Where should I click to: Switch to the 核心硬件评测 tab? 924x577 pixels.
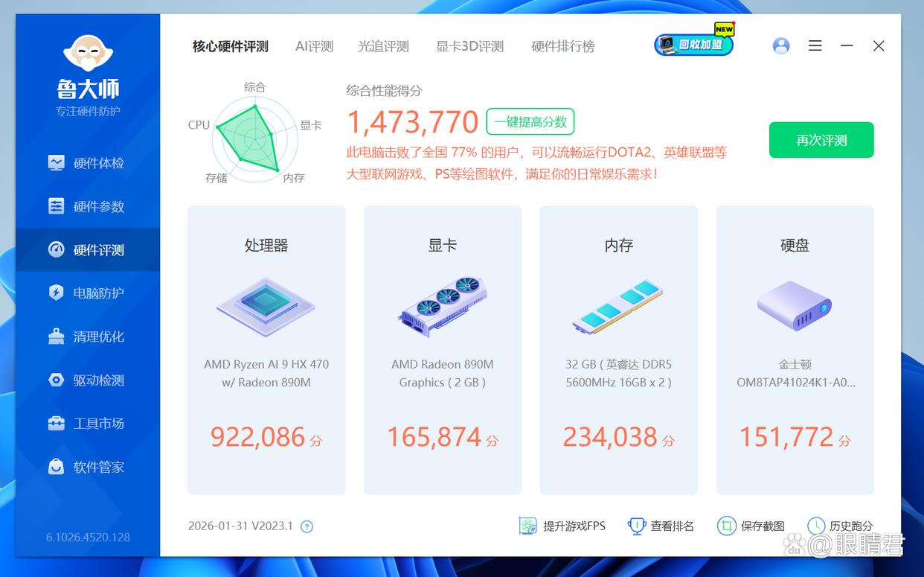230,46
